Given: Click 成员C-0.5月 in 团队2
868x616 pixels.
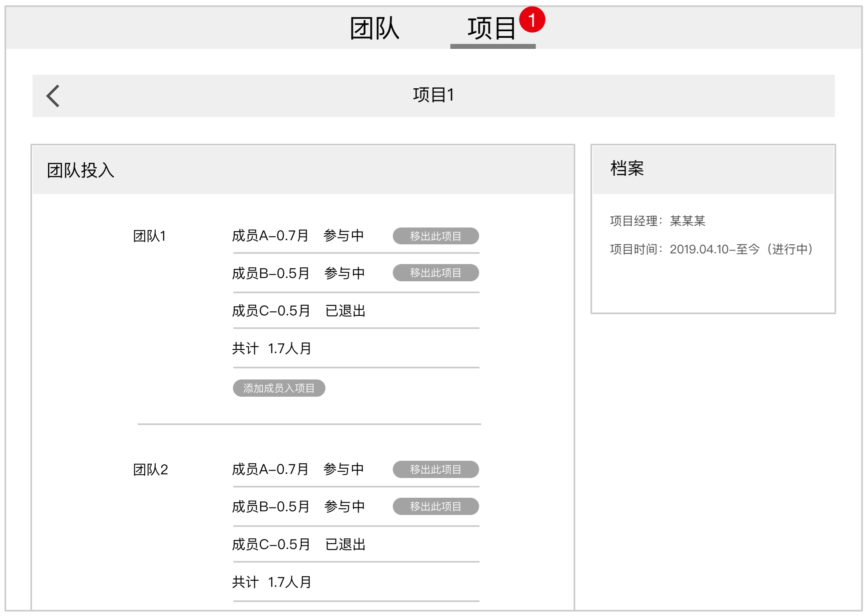Looking at the screenshot, I should click(x=271, y=545).
